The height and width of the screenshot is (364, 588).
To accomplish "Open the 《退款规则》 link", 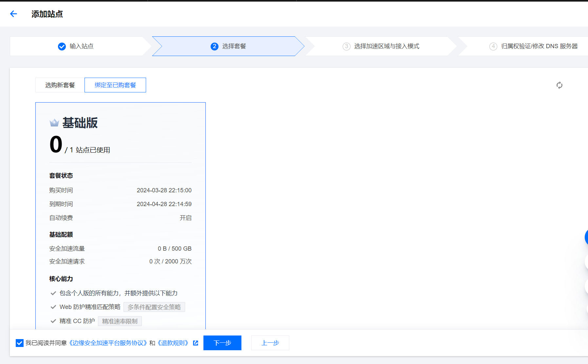I will [173, 343].
